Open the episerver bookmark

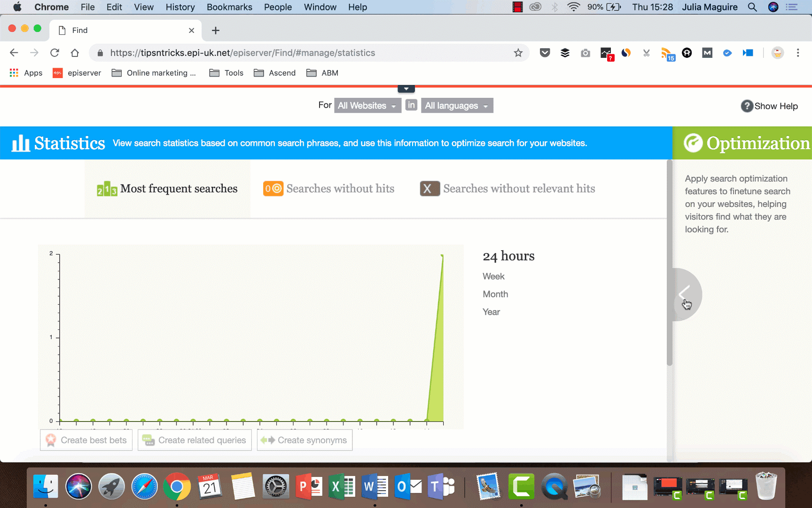click(77, 73)
